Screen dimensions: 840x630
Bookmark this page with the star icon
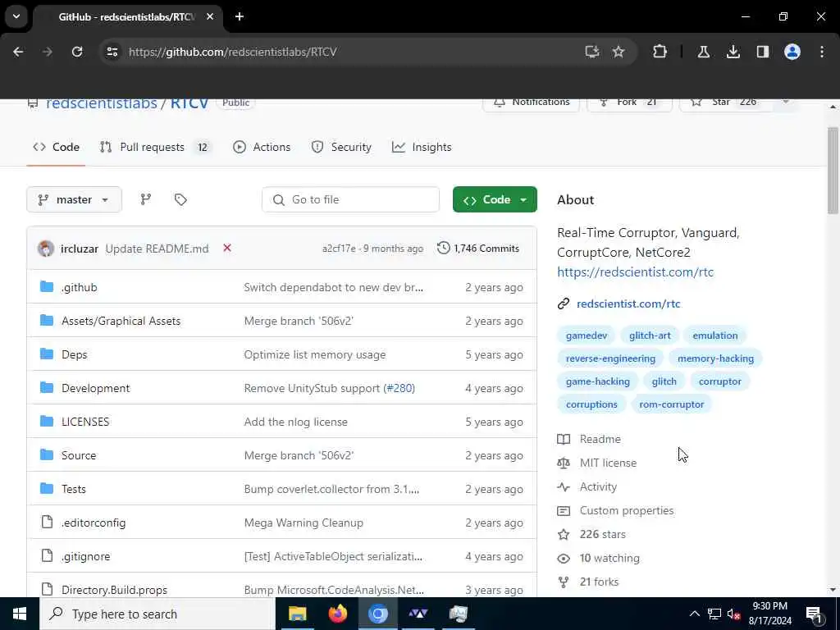(619, 52)
